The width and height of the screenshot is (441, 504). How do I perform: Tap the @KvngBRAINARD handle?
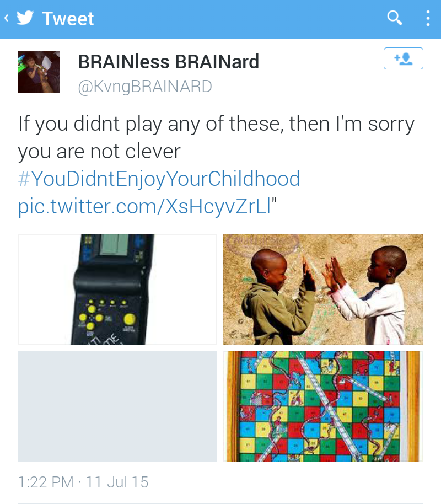(x=145, y=86)
